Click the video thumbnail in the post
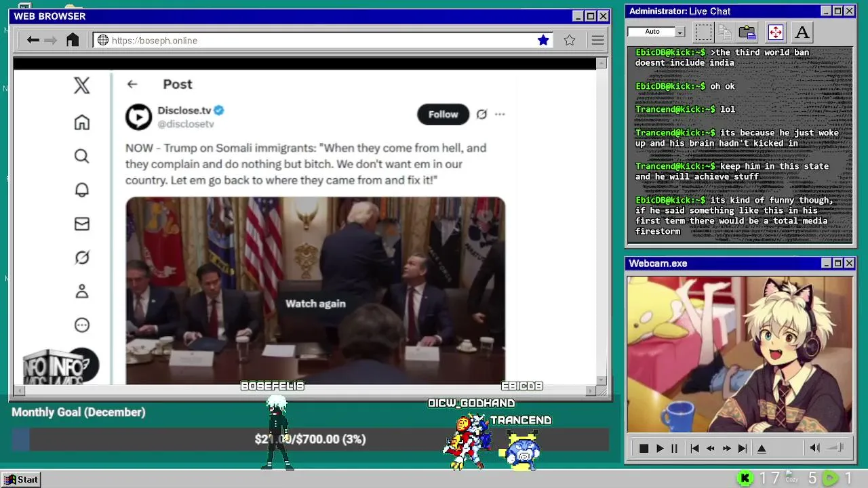Viewport: 868px width, 488px height. (x=315, y=291)
